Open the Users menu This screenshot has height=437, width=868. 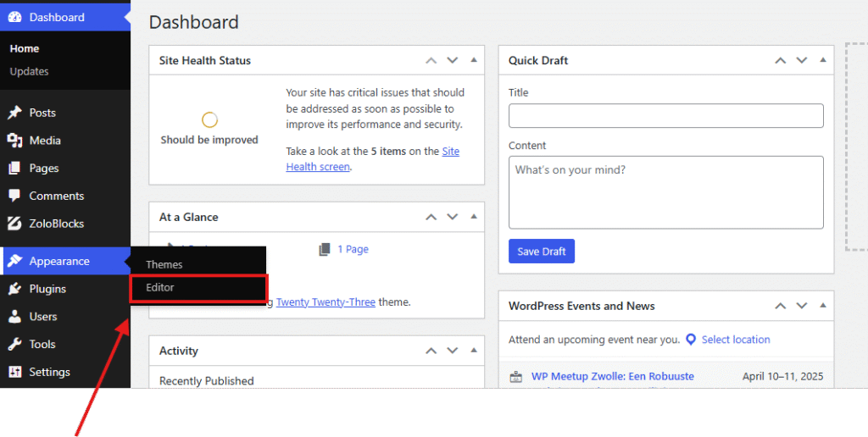coord(65,317)
